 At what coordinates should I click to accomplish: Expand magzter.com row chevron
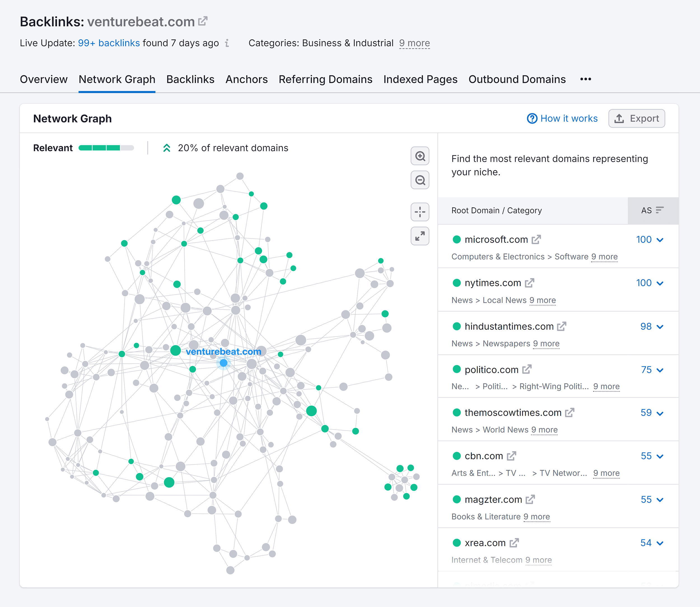pyautogui.click(x=660, y=499)
